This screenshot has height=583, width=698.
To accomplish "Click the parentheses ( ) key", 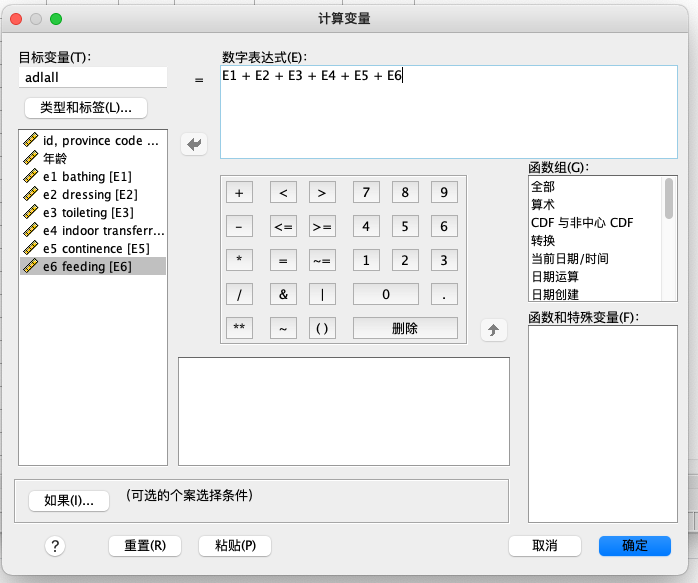I will coord(322,328).
